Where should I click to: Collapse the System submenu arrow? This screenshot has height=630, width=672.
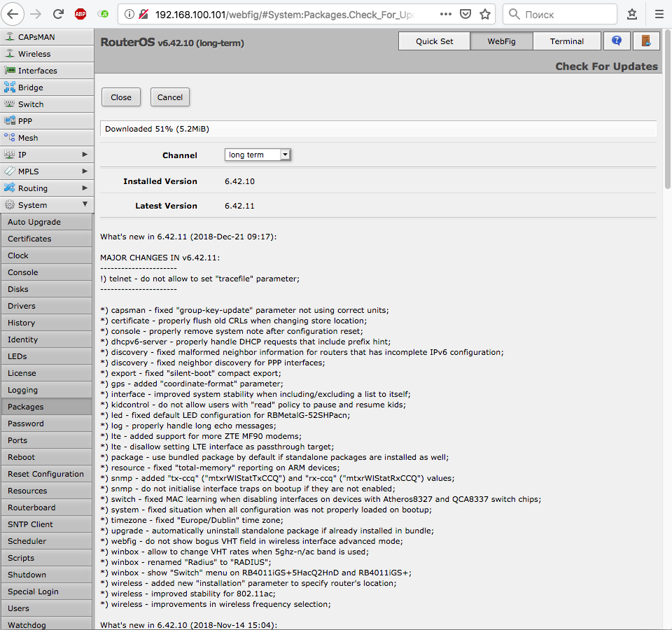tap(85, 204)
